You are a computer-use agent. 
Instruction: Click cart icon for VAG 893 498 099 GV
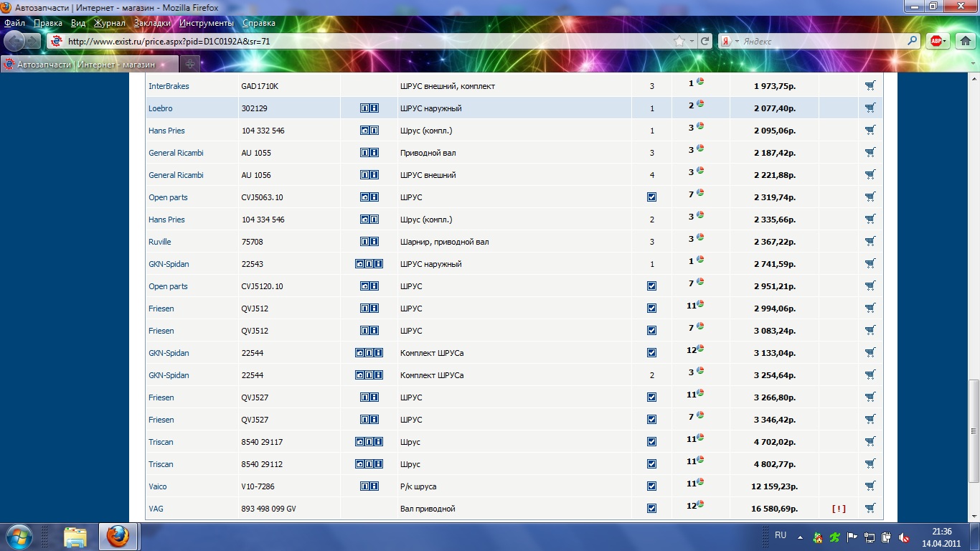click(870, 509)
